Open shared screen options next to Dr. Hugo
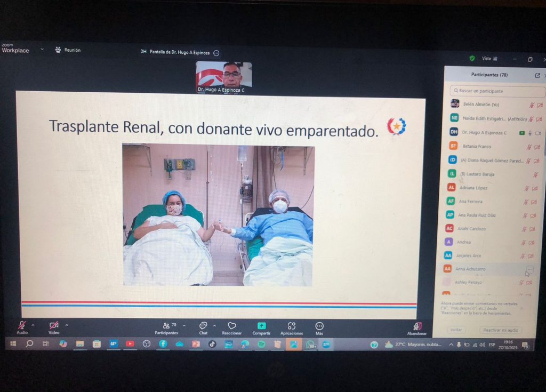Screen dimensions: 546x392 tap(216, 53)
